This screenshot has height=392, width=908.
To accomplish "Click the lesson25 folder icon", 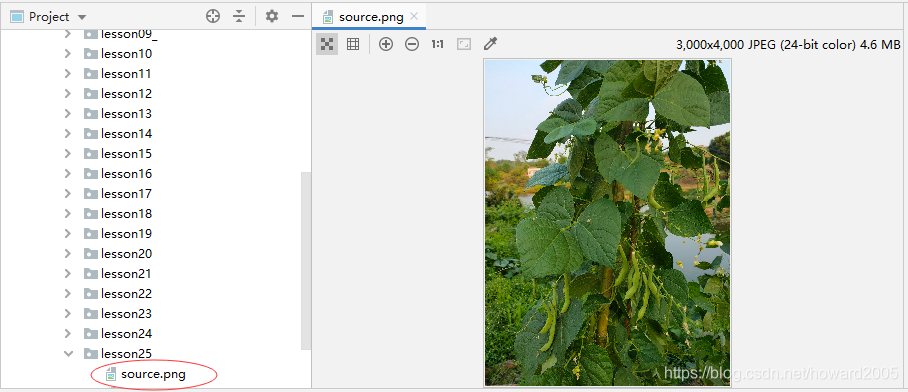I will tap(90, 353).
